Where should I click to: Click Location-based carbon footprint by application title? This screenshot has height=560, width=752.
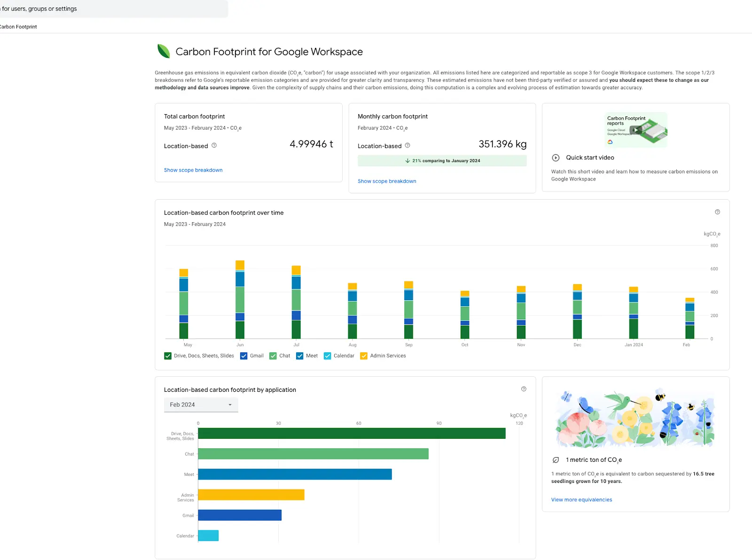tap(230, 390)
